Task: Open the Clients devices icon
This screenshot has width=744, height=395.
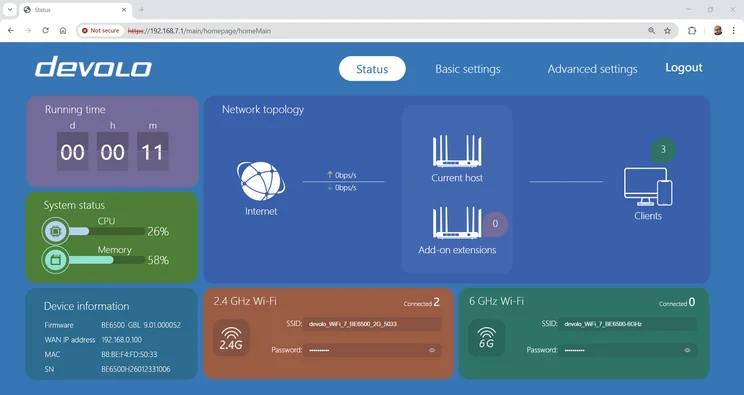Action: tap(648, 187)
